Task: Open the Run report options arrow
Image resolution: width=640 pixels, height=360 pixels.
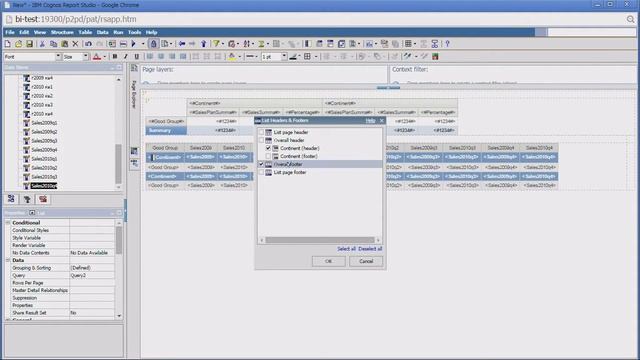Action: (143, 44)
